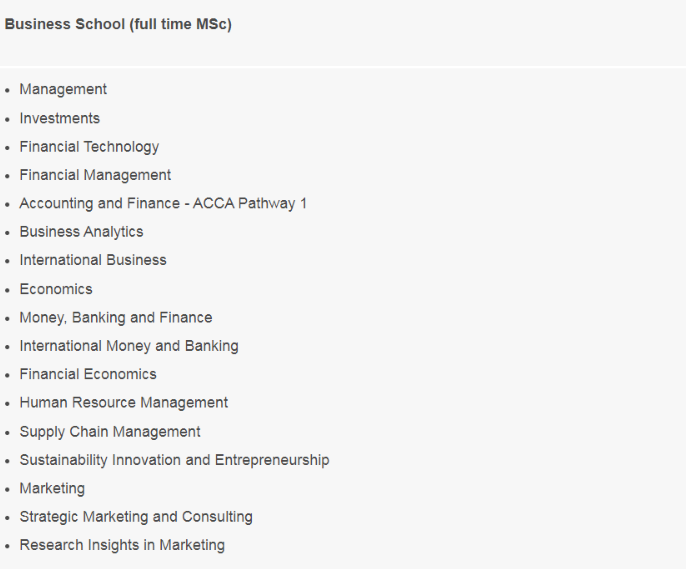Click the bullet beside Economics
The image size is (686, 569).
pos(8,290)
